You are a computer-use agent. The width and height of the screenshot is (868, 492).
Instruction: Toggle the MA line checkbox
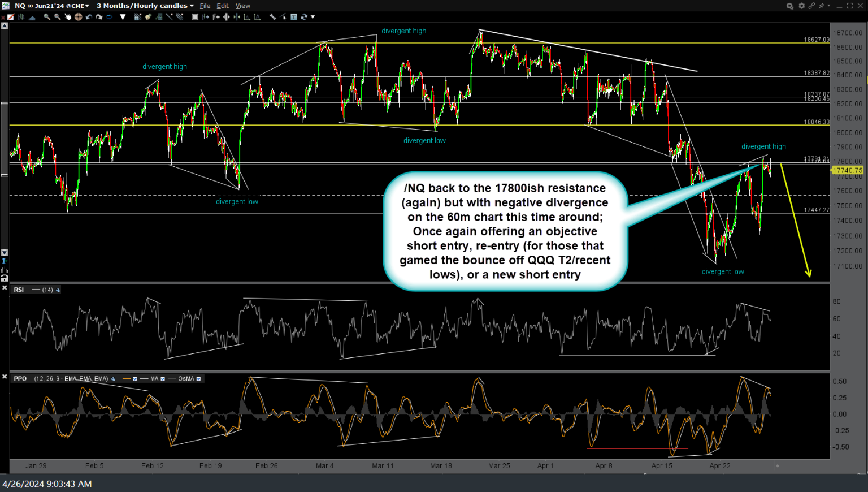point(163,379)
